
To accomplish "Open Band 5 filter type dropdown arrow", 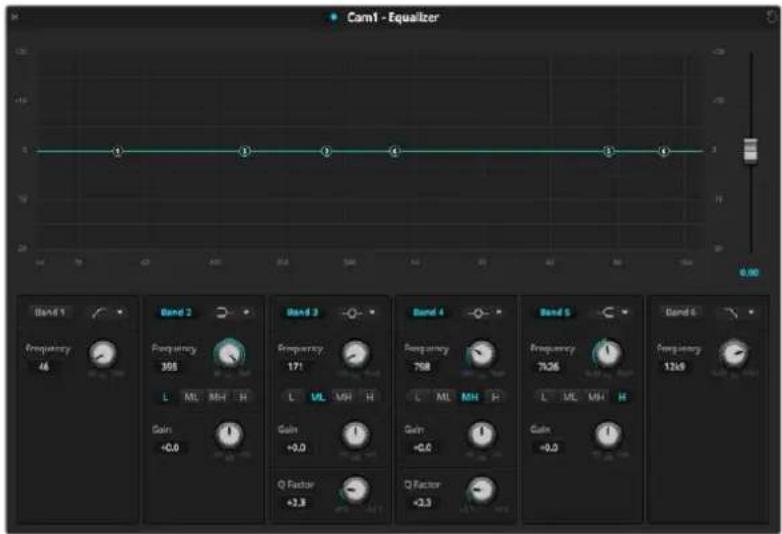I will pyautogui.click(x=625, y=312).
